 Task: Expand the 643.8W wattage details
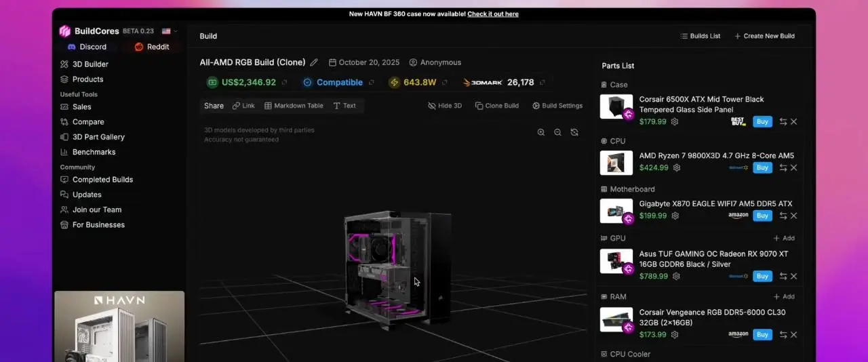(x=444, y=83)
